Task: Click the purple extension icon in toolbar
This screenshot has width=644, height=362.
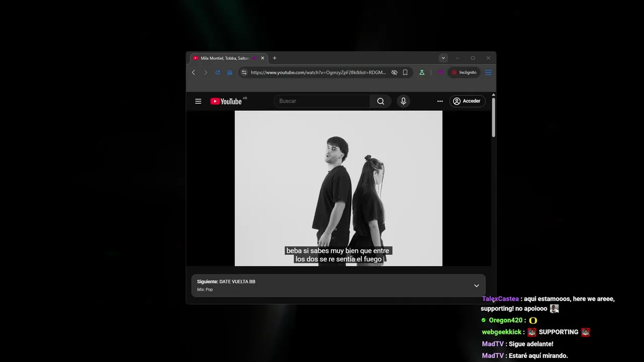Action: pos(440,72)
